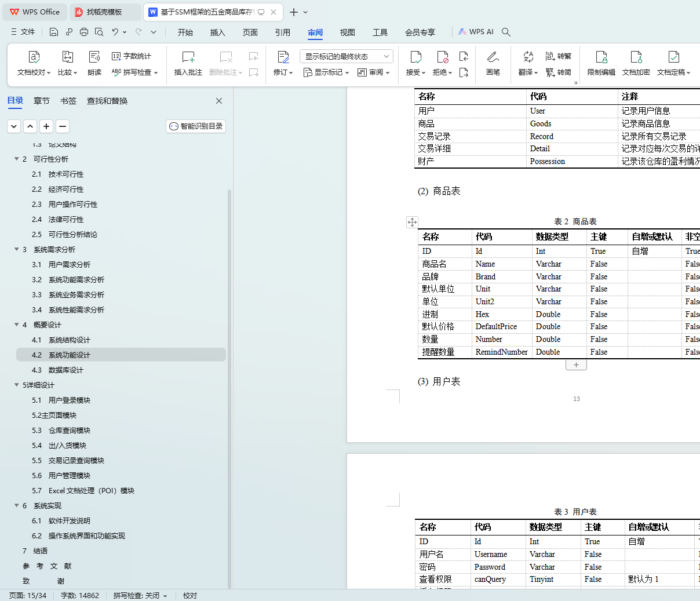Open the 文件 menu
The width and height of the screenshot is (700, 601).
(x=23, y=32)
